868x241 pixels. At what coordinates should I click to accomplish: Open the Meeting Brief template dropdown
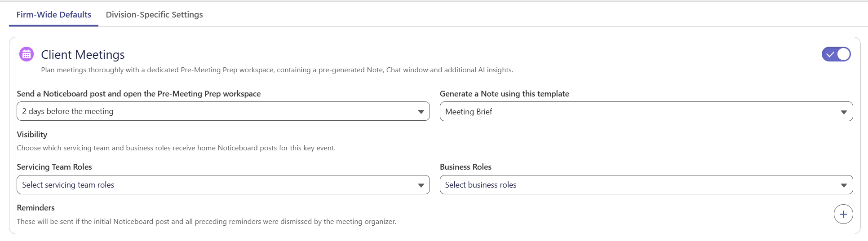[x=646, y=111]
